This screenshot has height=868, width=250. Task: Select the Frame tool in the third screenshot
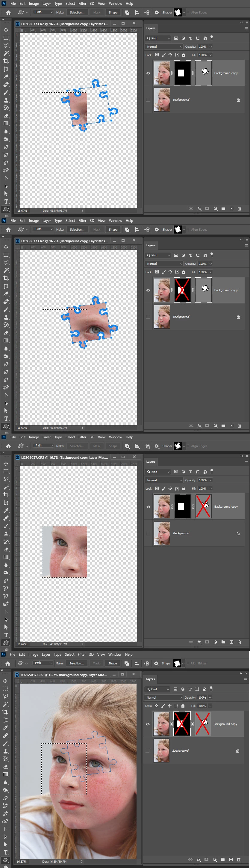point(6,503)
